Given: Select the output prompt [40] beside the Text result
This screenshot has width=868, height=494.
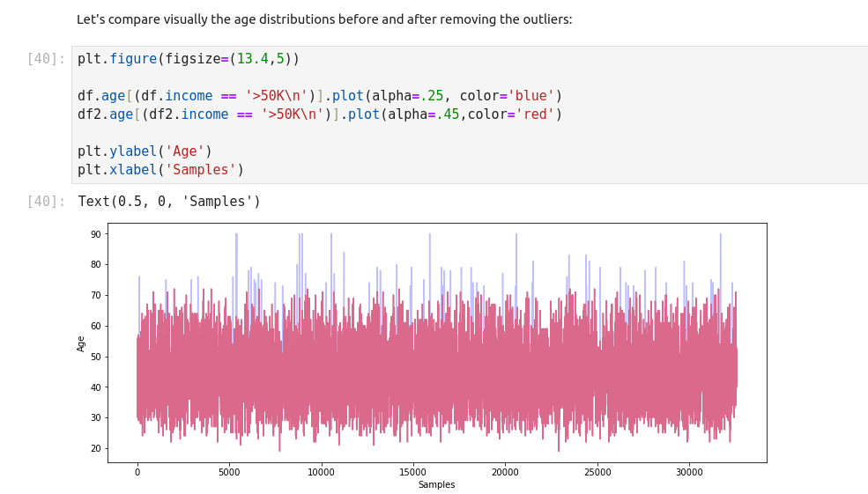Looking at the screenshot, I should (46, 202).
